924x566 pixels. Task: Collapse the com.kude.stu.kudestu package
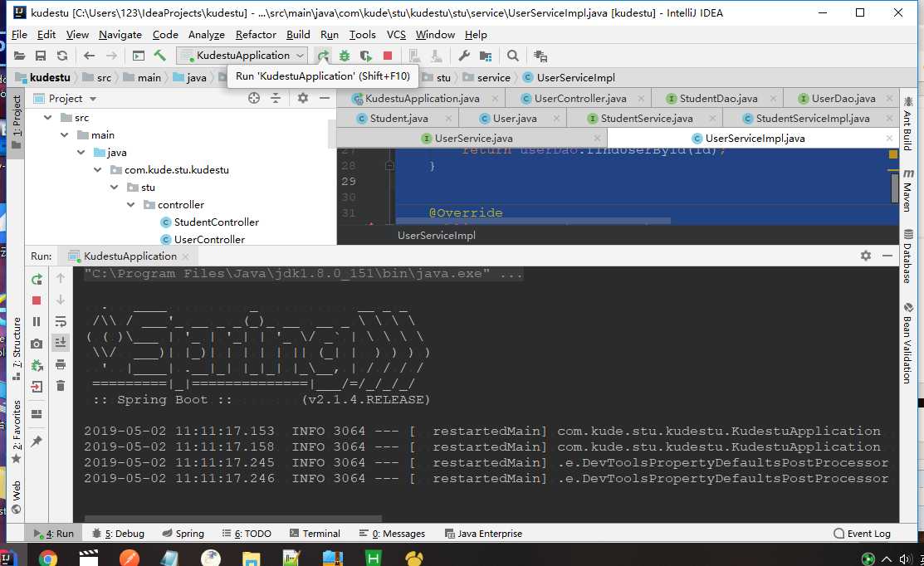pos(97,169)
